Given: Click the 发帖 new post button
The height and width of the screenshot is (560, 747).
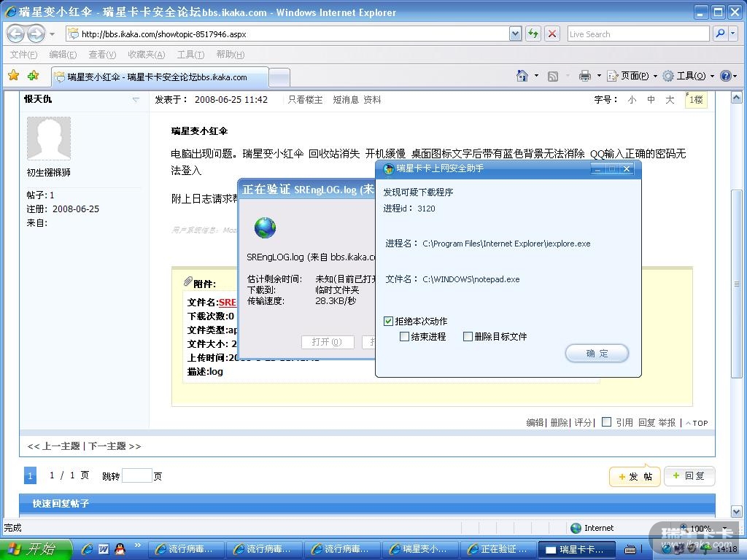Looking at the screenshot, I should [x=635, y=476].
